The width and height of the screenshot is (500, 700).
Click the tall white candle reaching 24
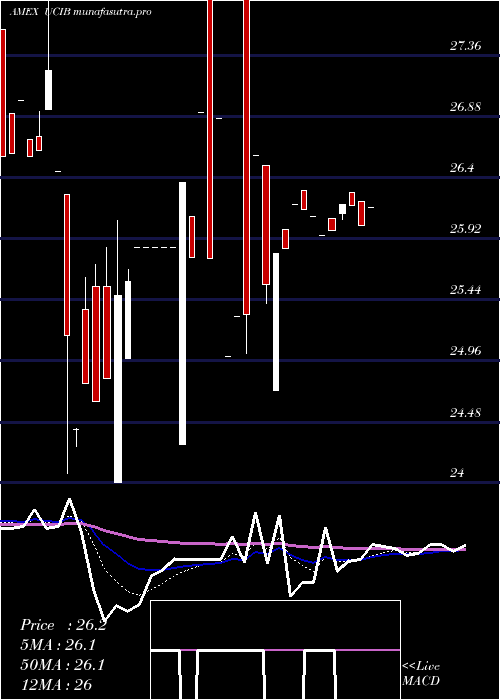tap(118, 389)
